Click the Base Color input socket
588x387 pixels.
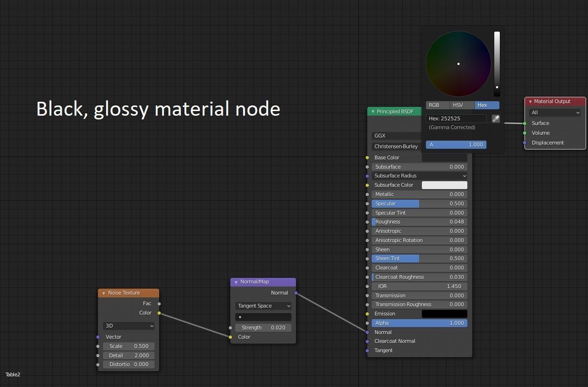pos(367,157)
